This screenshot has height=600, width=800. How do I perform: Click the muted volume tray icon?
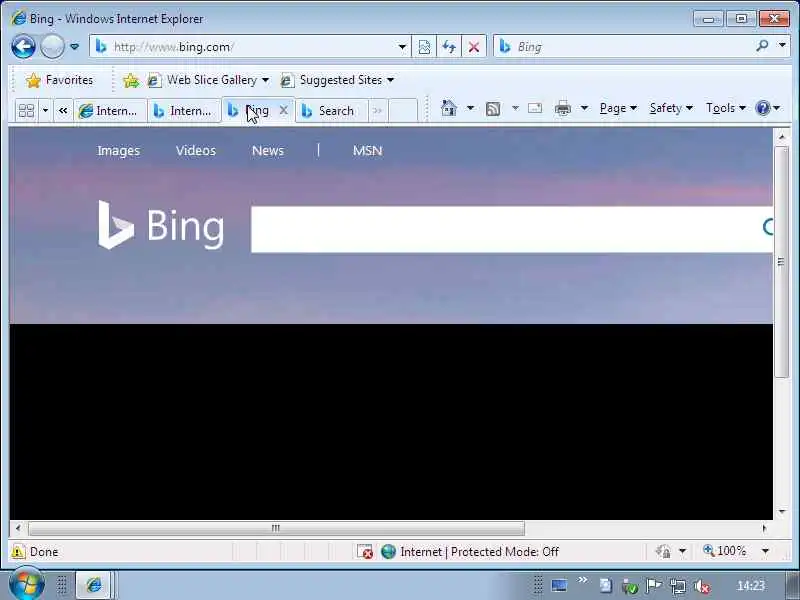[x=702, y=586]
